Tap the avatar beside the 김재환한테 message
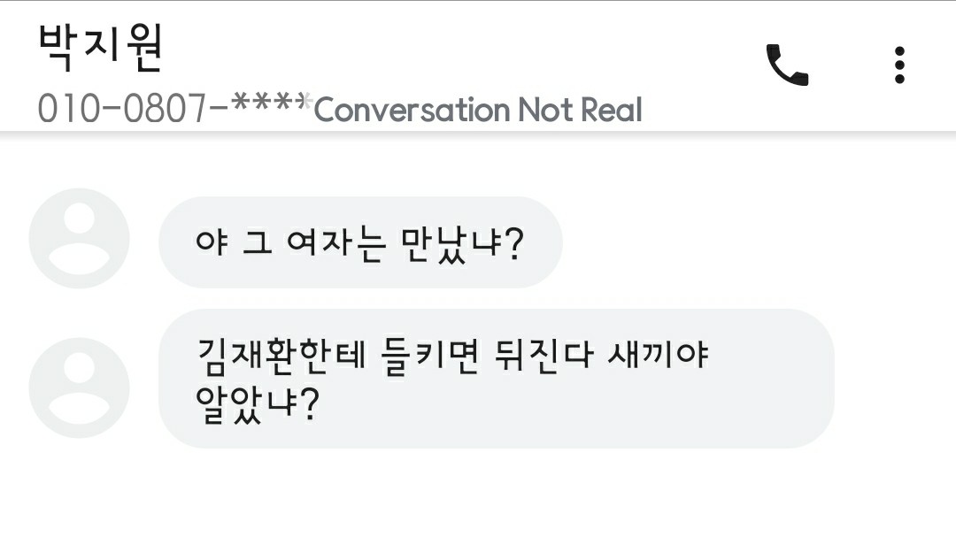The width and height of the screenshot is (956, 560). point(79,387)
